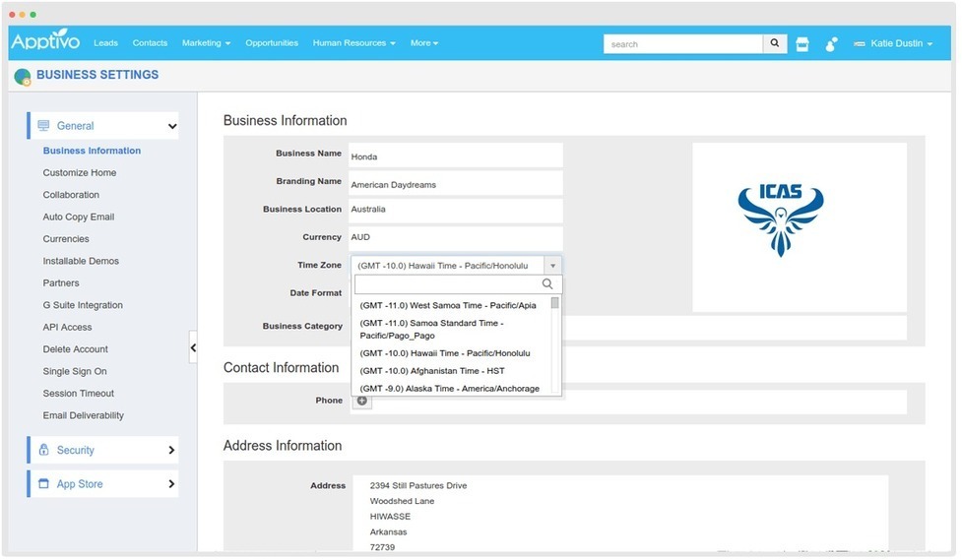Click the search magnifier button in header

point(775,43)
